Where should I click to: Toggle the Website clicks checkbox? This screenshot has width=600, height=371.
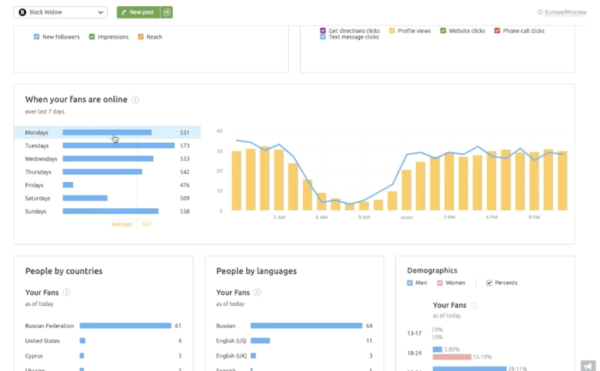point(443,31)
